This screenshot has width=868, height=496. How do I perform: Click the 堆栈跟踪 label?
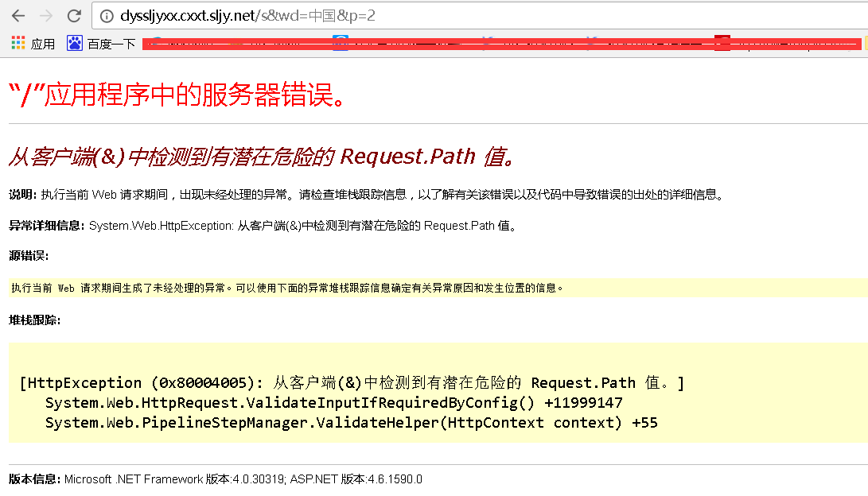[34, 320]
